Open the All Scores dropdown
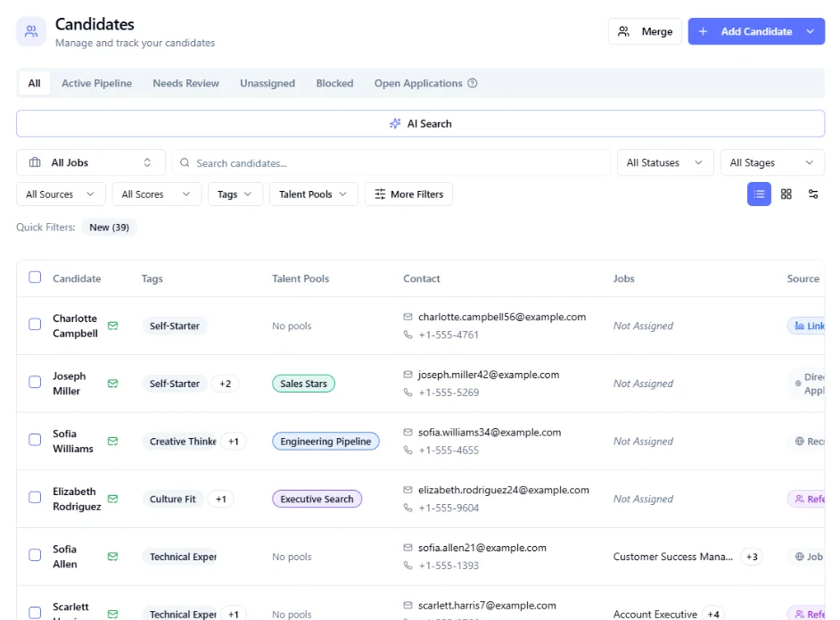Viewport: 840px width, 620px height. point(156,194)
